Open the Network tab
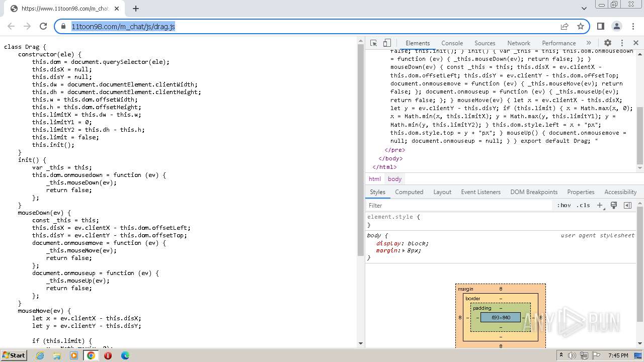 coord(519,43)
